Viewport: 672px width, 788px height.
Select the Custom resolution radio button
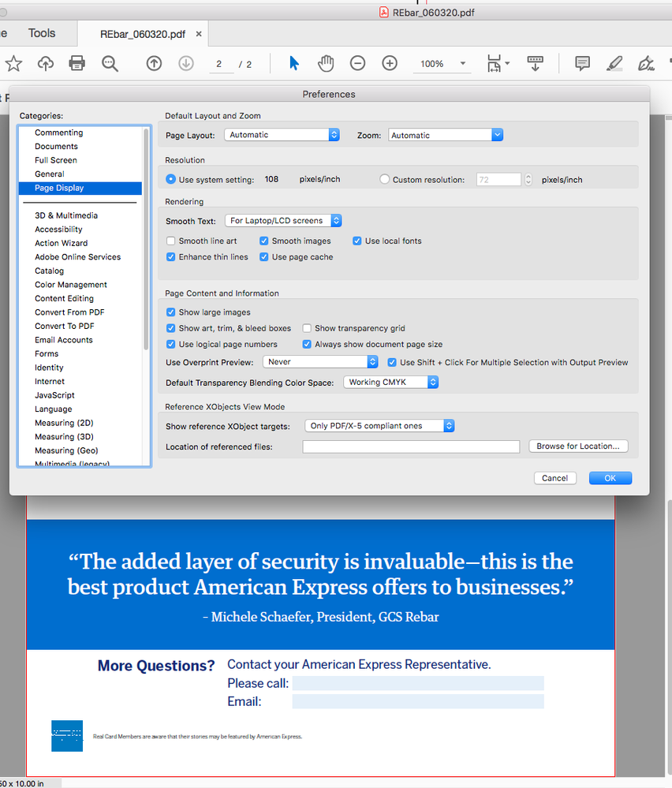point(384,179)
